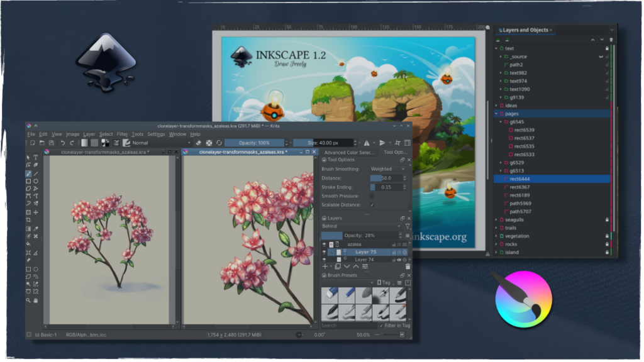Open the Krita Settings menu
The height and width of the screenshot is (362, 644).
coord(156,134)
